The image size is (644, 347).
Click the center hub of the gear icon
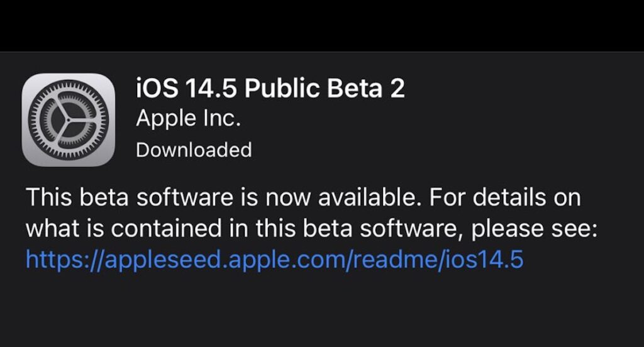68,119
